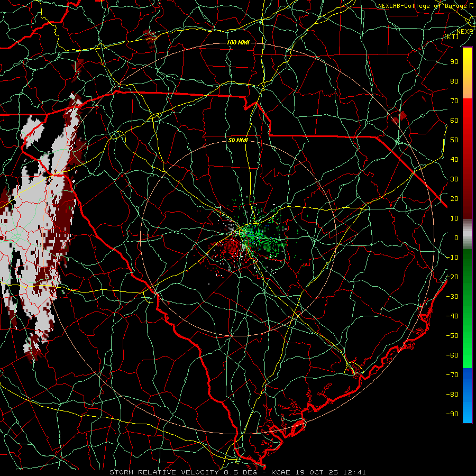Click the -60 value on velocity scale
This screenshot has height=476, width=476.
tap(452, 355)
